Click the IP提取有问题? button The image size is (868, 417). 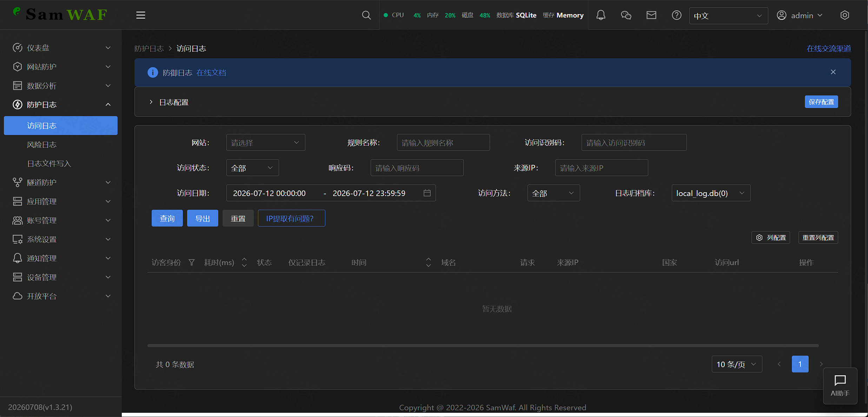pos(291,218)
